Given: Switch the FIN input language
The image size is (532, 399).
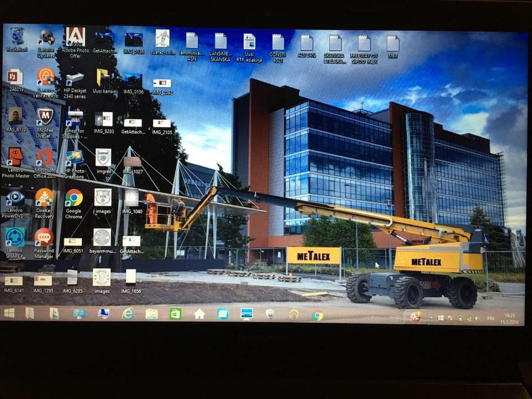Looking at the screenshot, I should (490, 318).
